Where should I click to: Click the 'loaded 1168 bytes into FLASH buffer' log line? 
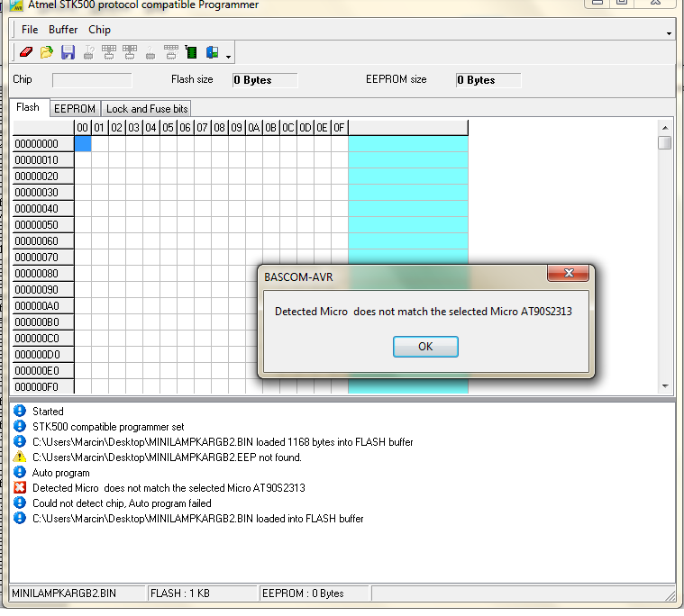223,442
